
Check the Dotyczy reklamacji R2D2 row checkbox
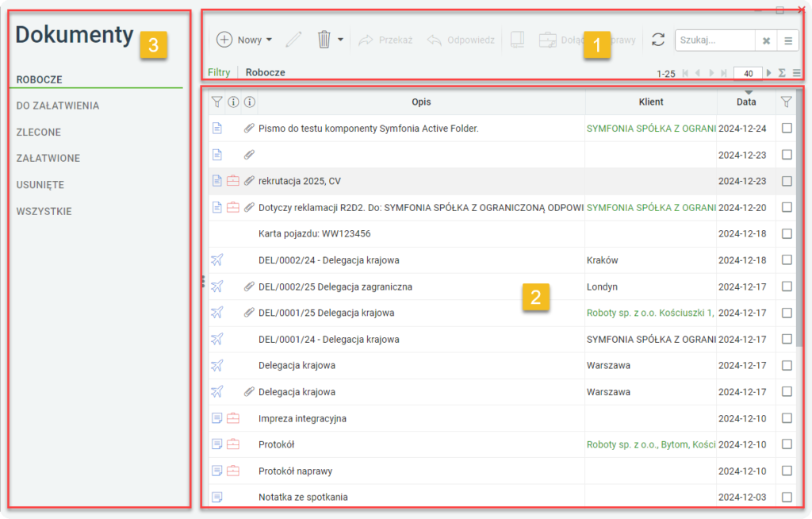click(787, 207)
